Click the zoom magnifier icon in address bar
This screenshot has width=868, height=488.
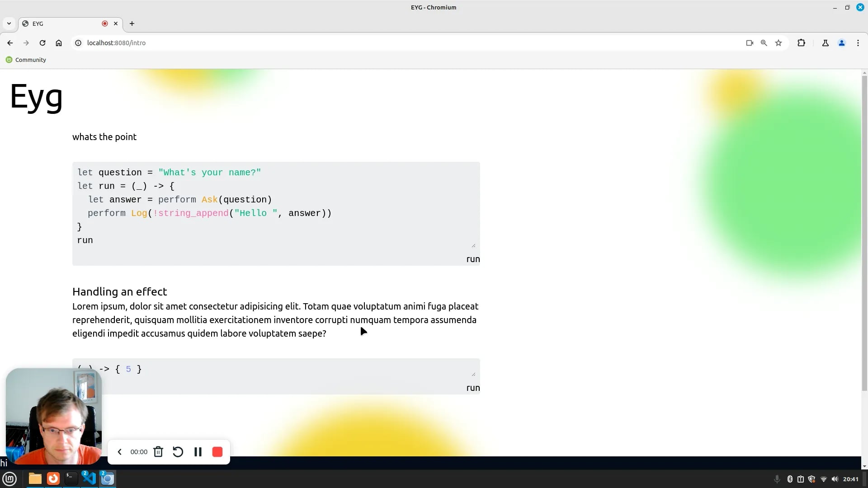pyautogui.click(x=764, y=43)
